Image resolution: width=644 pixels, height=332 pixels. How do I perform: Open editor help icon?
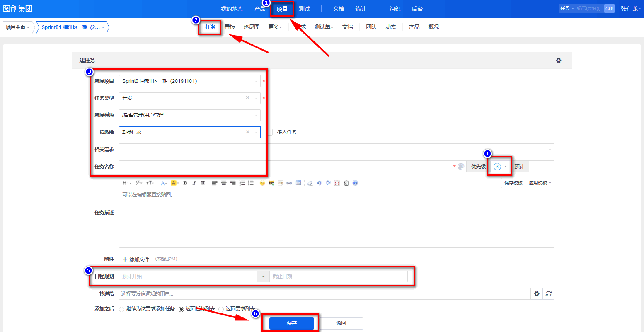(x=355, y=183)
